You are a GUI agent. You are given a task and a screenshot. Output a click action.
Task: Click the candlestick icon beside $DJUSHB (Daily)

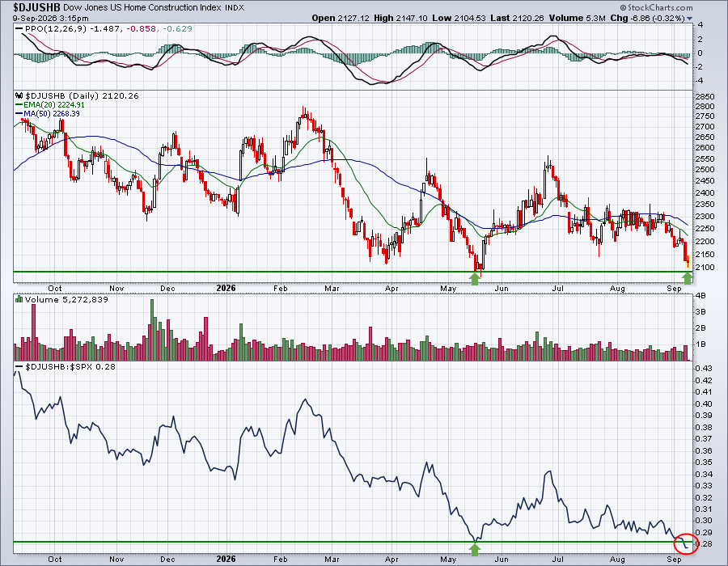coord(19,95)
